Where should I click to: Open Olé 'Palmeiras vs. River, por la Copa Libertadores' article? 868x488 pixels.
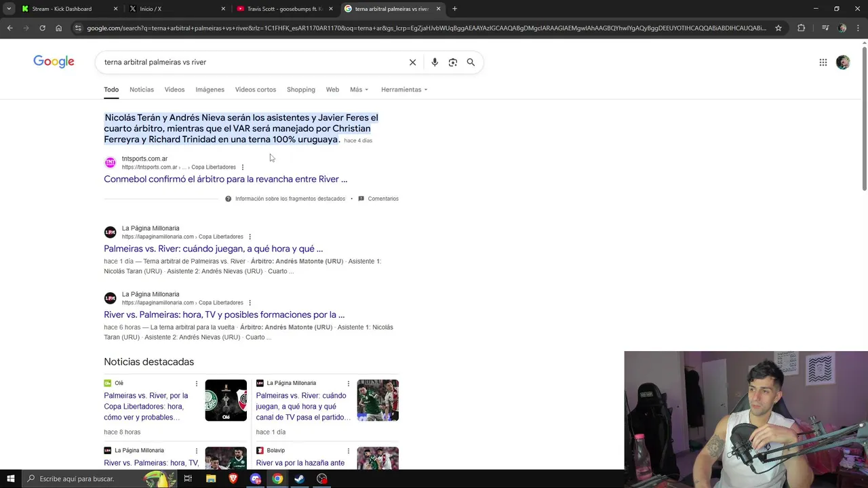click(146, 406)
